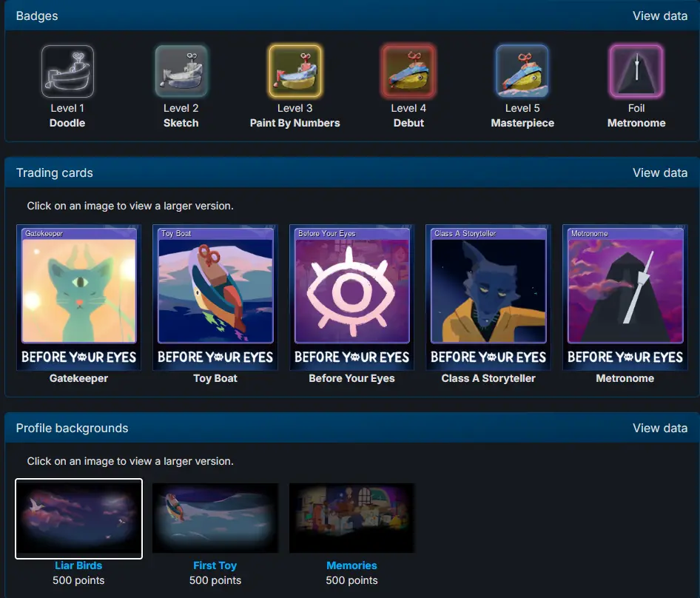This screenshot has width=700, height=598.
Task: Follow the First Toy link
Action: 215,565
